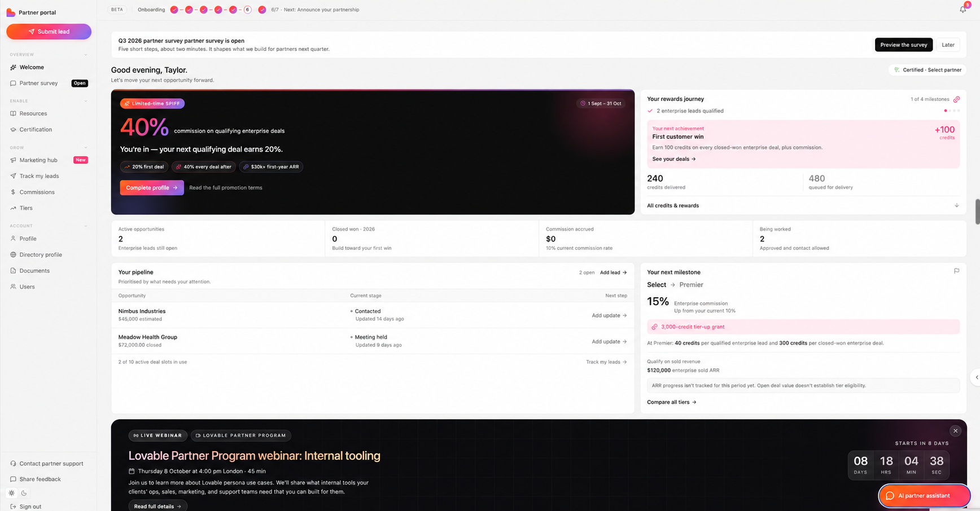Viewport: 980px width, 511px height.
Task: Open the notifications bell
Action: pos(963,10)
